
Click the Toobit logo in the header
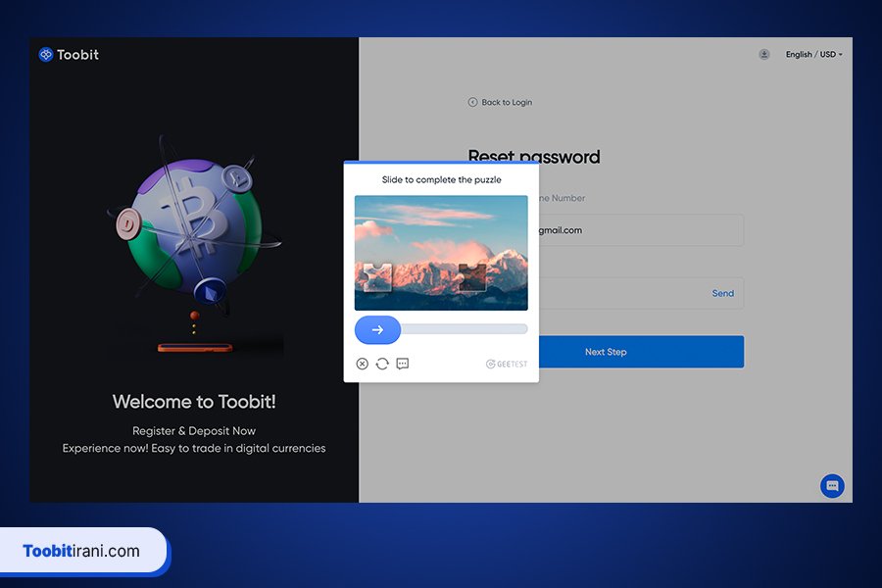(69, 55)
